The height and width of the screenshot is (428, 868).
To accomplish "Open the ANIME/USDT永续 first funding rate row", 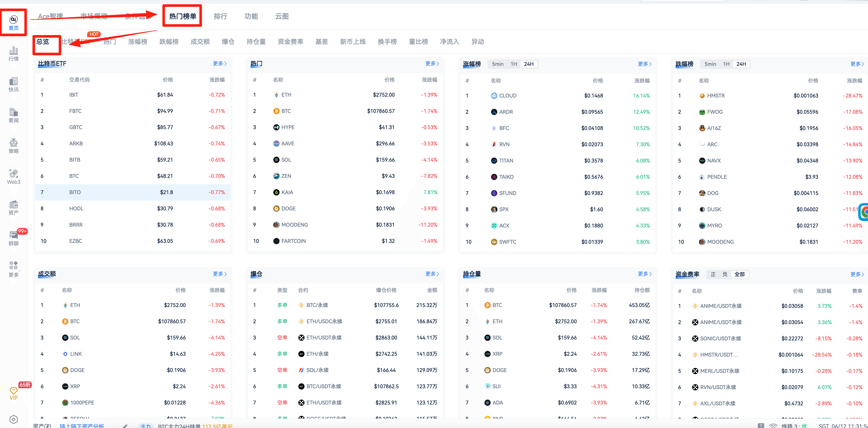I will tap(770, 306).
